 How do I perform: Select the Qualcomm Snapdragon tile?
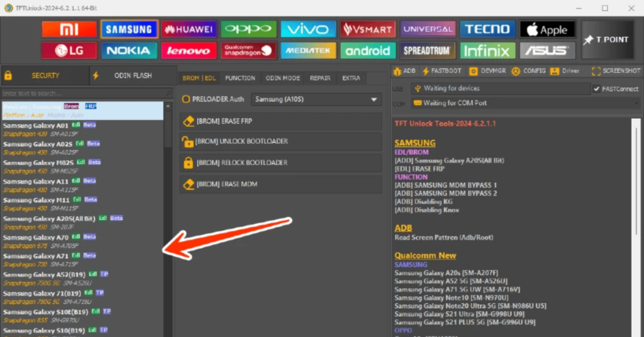[248, 50]
